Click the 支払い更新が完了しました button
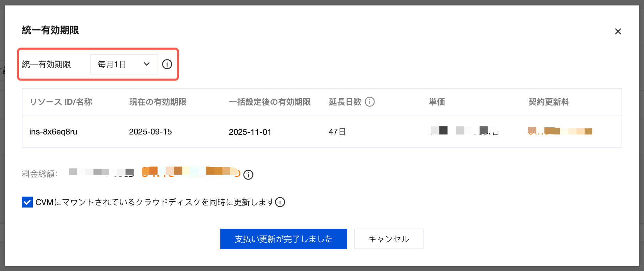 coord(283,239)
